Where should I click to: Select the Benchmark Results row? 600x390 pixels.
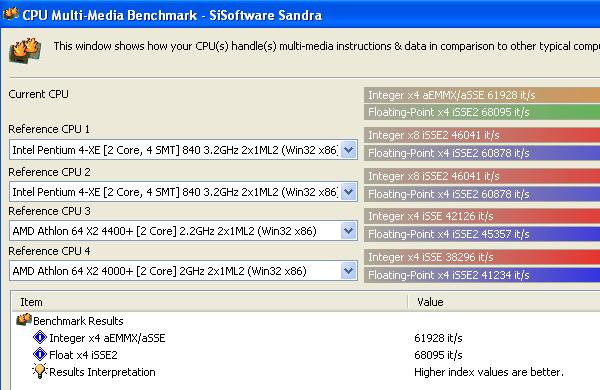[306, 321]
